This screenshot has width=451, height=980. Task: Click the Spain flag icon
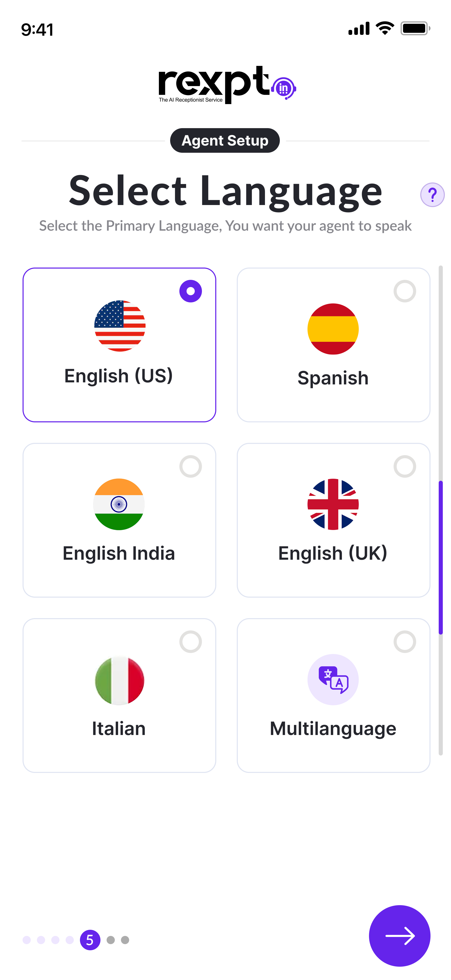point(333,329)
